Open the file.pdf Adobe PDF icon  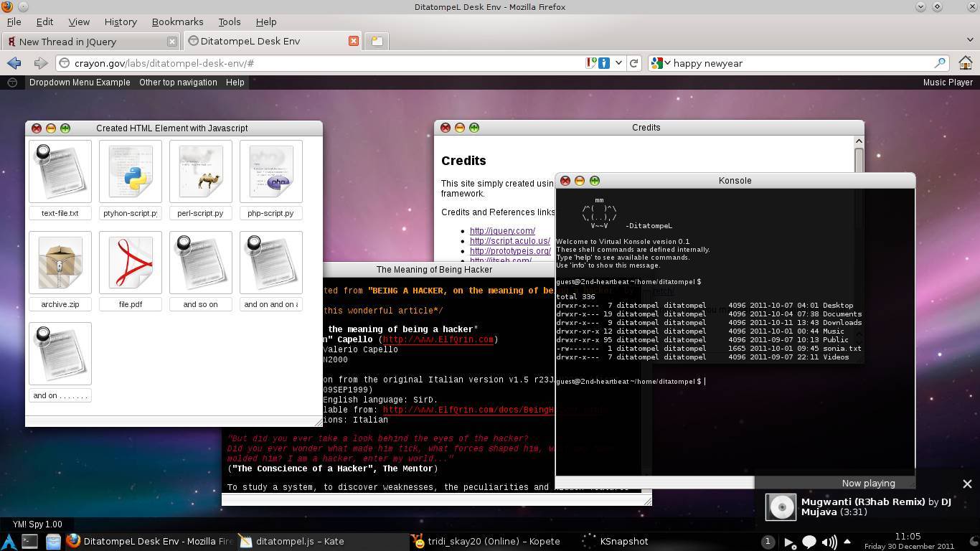click(x=131, y=263)
